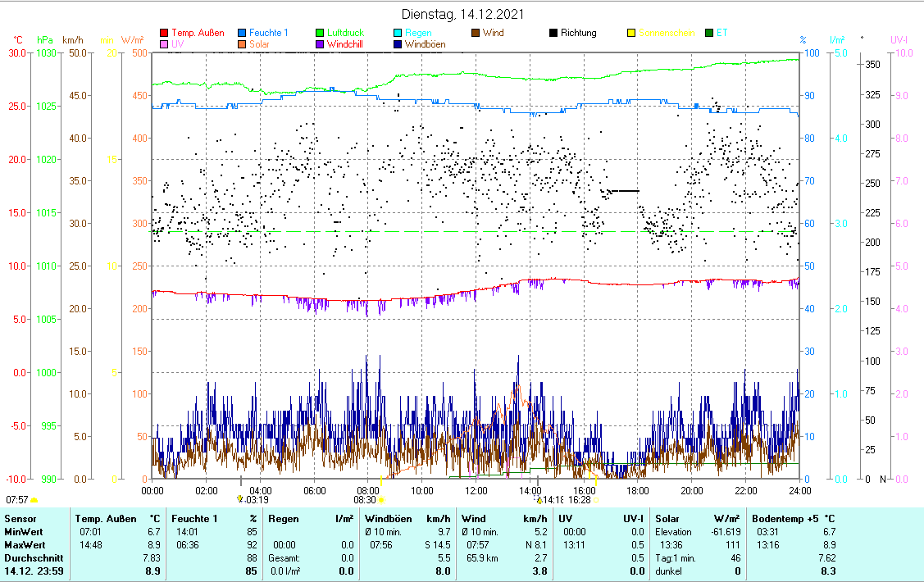
Task: Click the Windböen column header in the table
Action: point(387,519)
